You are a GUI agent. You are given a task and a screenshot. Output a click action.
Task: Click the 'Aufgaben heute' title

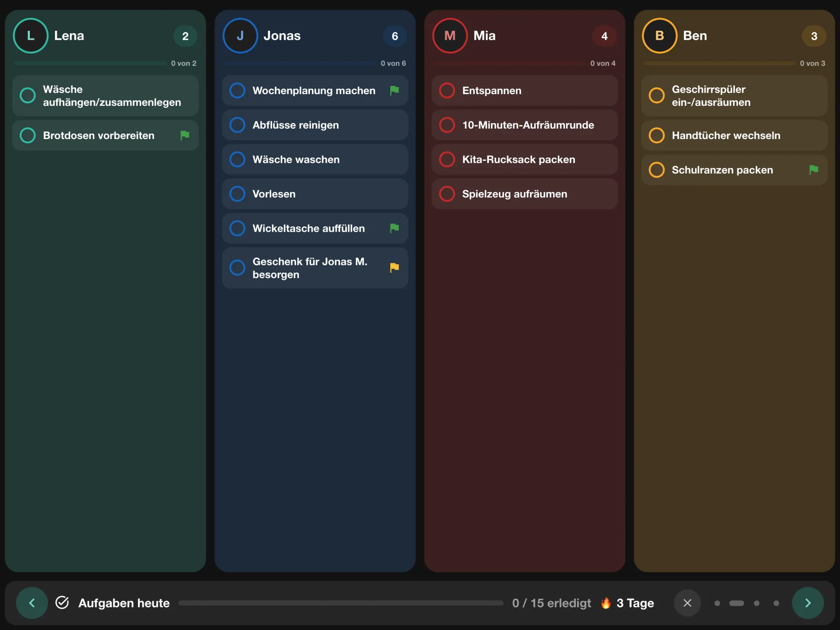coord(124,603)
